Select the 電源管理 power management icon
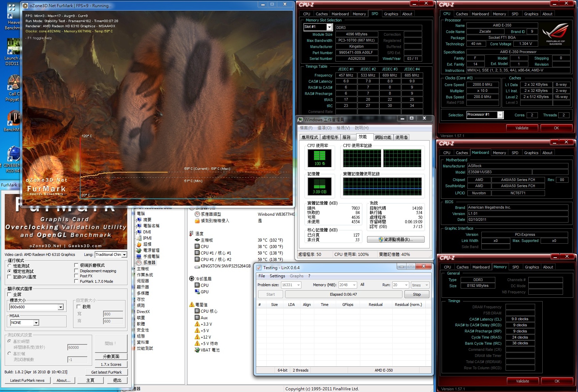 (139, 250)
